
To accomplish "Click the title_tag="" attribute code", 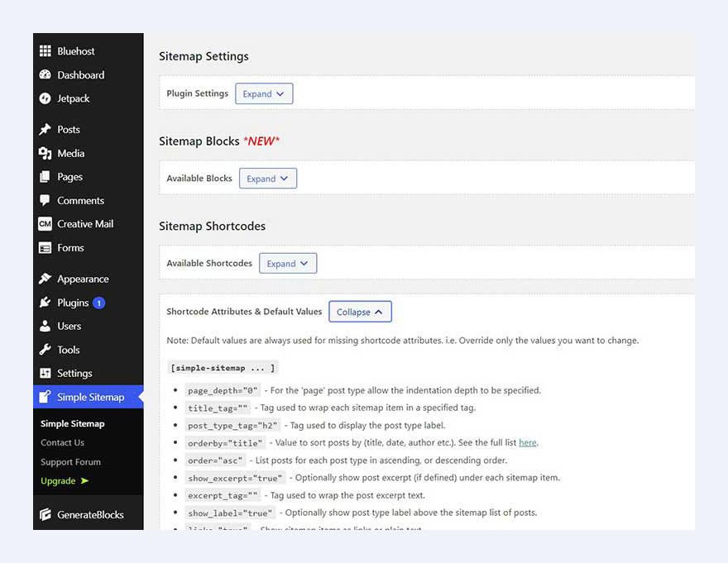I will tap(218, 408).
